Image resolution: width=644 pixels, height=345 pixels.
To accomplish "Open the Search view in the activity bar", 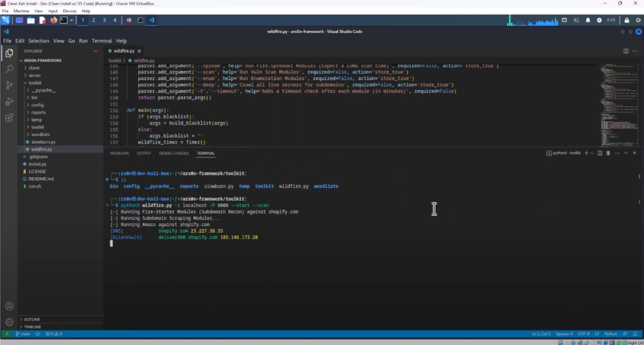I will tap(9, 69).
